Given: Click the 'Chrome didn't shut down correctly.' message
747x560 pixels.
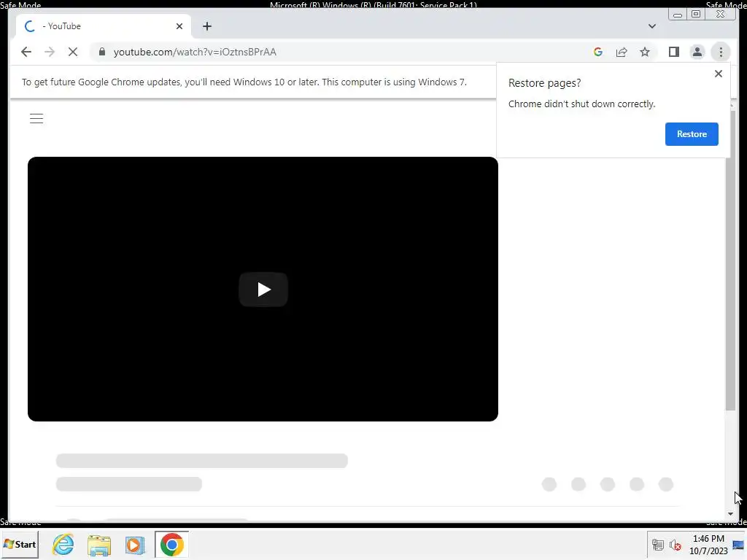Looking at the screenshot, I should (581, 104).
